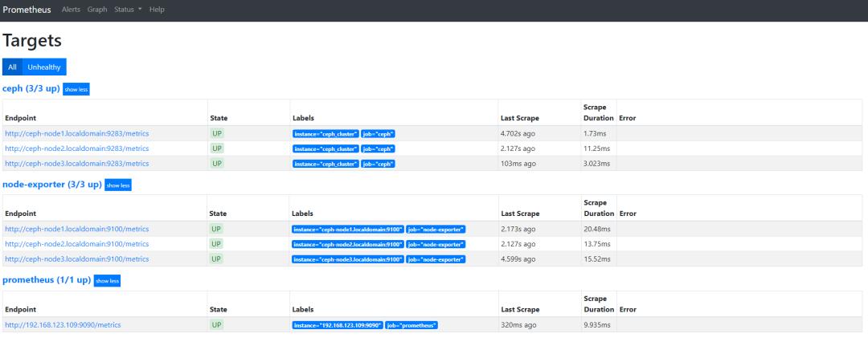Open ceph-node3 port 9100 metrics endpoint

coord(77,258)
